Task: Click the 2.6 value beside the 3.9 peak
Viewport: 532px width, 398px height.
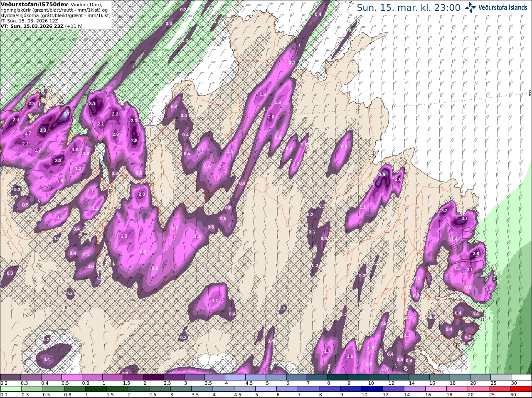Action: [398, 179]
